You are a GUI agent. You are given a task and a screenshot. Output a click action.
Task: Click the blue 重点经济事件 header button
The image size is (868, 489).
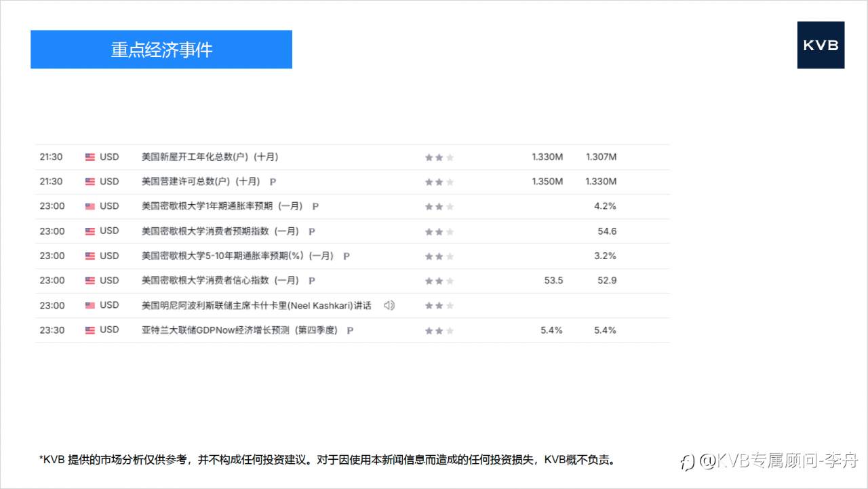tap(161, 49)
